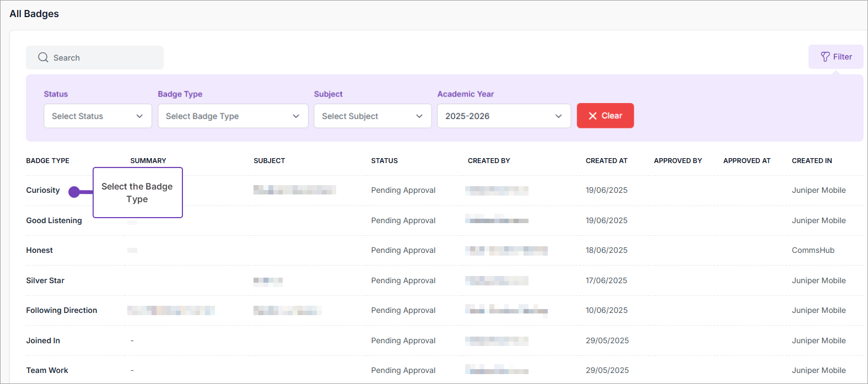Open the Good Listening badge row
This screenshot has height=384, width=868.
54,220
